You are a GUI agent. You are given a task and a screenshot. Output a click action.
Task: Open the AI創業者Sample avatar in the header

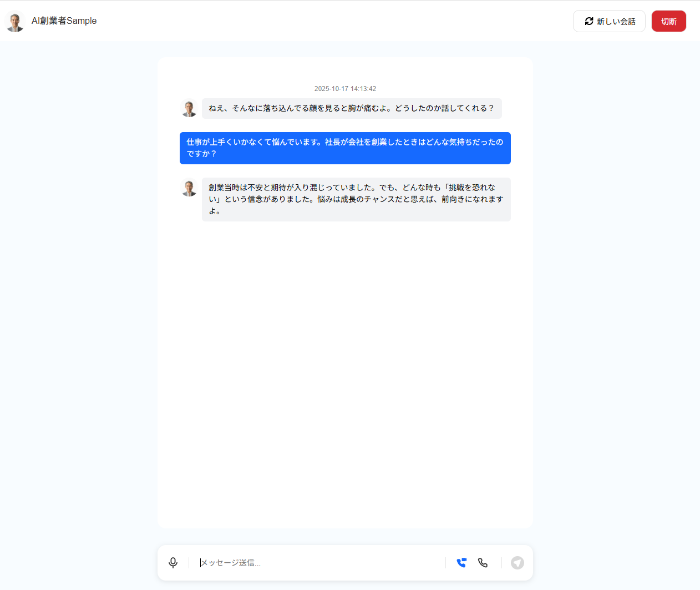[x=14, y=21]
